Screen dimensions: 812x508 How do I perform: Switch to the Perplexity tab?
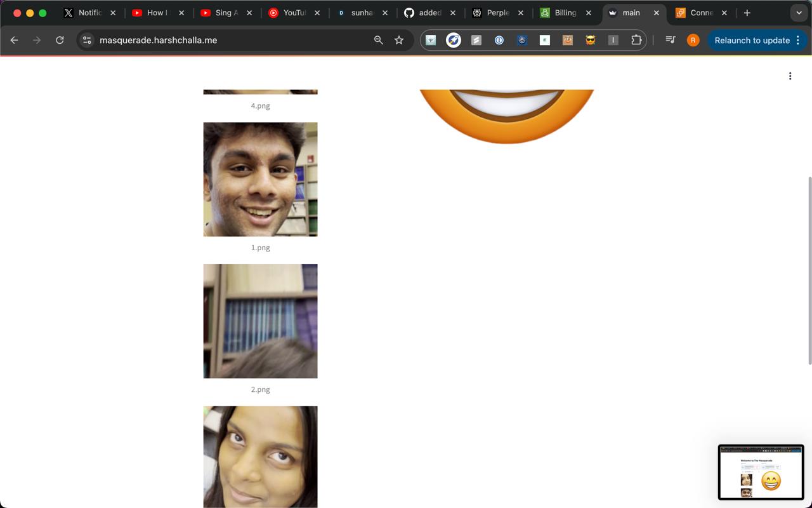(498, 13)
